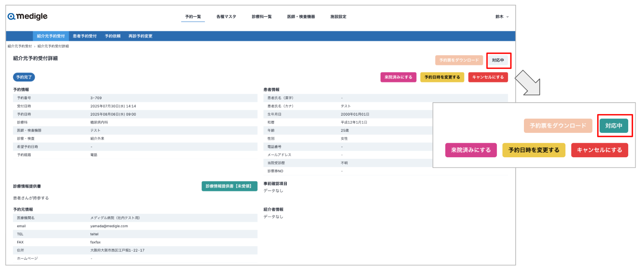Click the small pink 来院済みにする button on the main page
This screenshot has width=644, height=271.
pos(398,77)
